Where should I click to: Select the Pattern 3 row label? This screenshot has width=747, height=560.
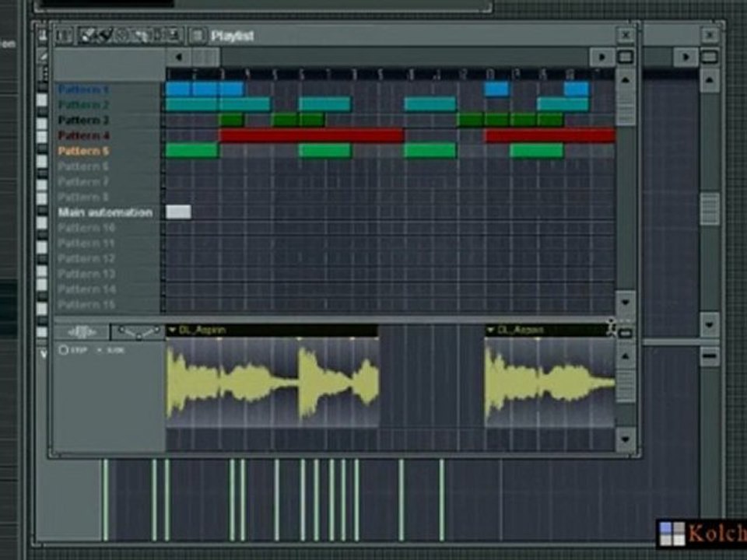click(83, 120)
